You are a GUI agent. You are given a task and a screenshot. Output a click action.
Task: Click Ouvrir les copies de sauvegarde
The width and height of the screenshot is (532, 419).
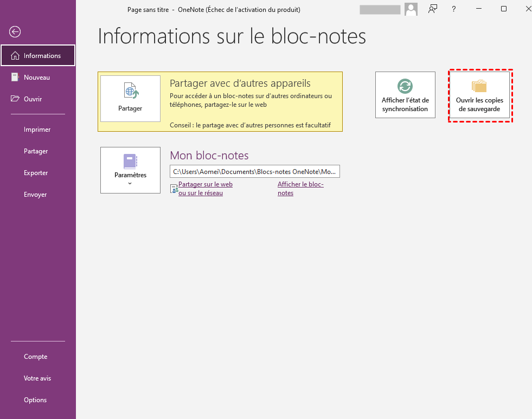coord(479,95)
